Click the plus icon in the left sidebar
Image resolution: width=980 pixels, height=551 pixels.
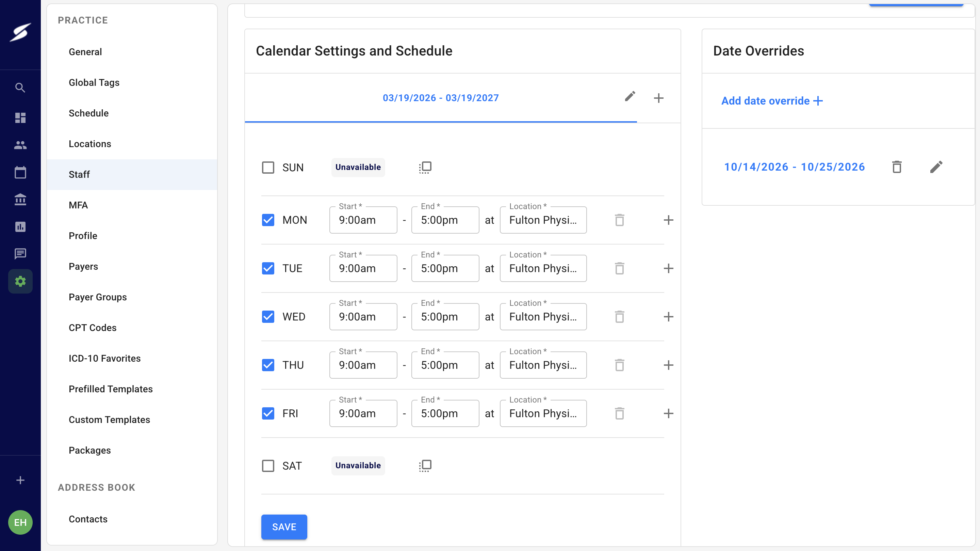20,480
